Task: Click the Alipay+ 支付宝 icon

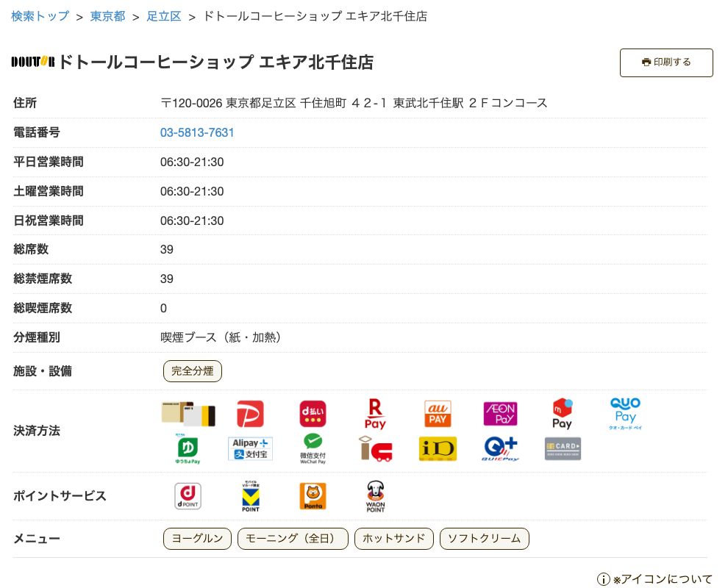Action: (250, 449)
